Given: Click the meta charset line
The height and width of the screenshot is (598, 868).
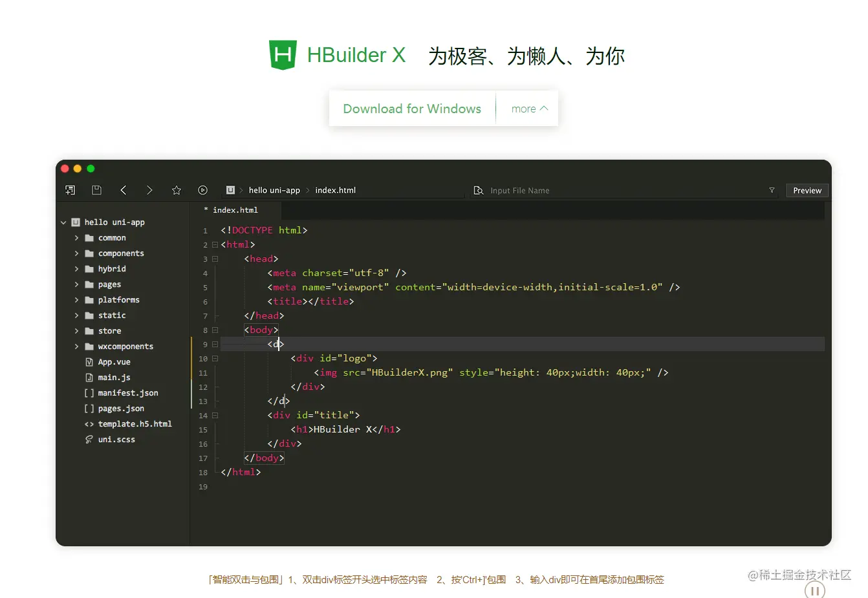Looking at the screenshot, I should click(x=337, y=273).
